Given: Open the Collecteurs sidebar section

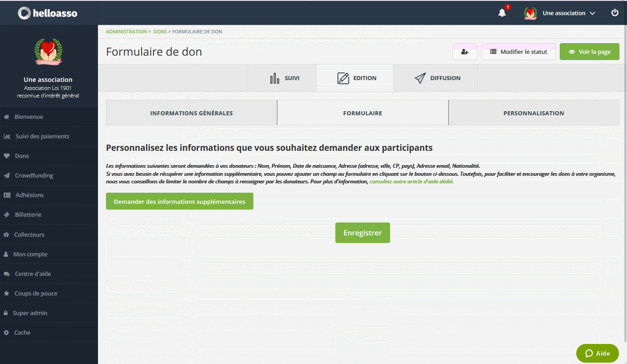Looking at the screenshot, I should click(x=49, y=235).
